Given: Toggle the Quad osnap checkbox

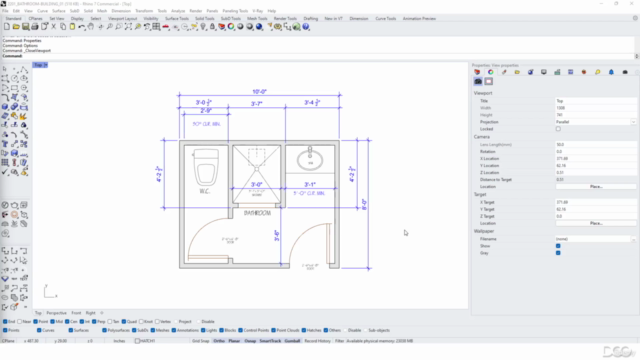Looking at the screenshot, I should pos(124,322).
